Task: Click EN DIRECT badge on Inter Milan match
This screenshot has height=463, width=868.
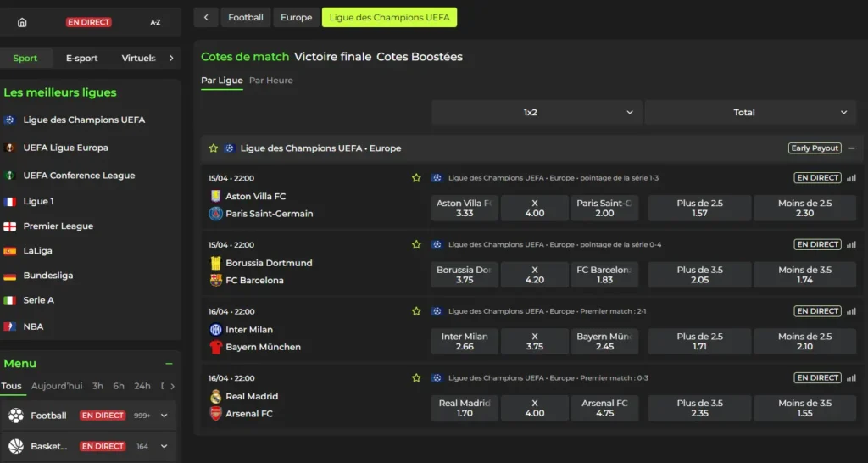Action: [818, 311]
